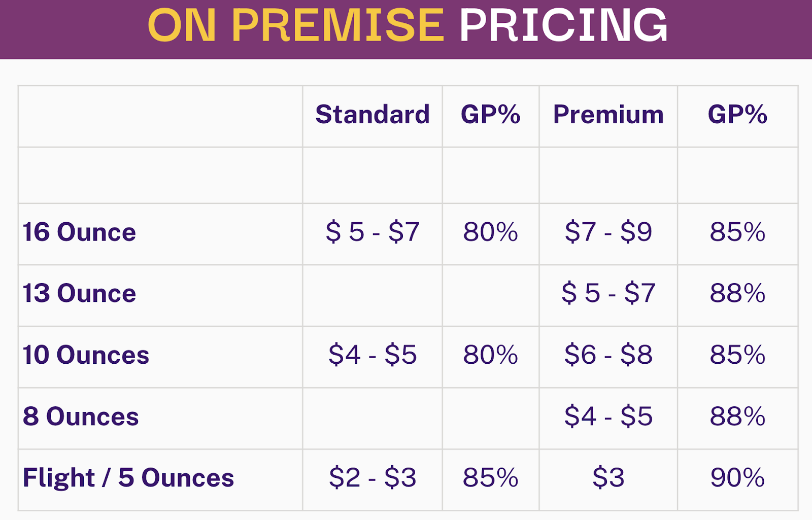Select the 10 Ounces row label
The width and height of the screenshot is (812, 520).
tap(86, 355)
